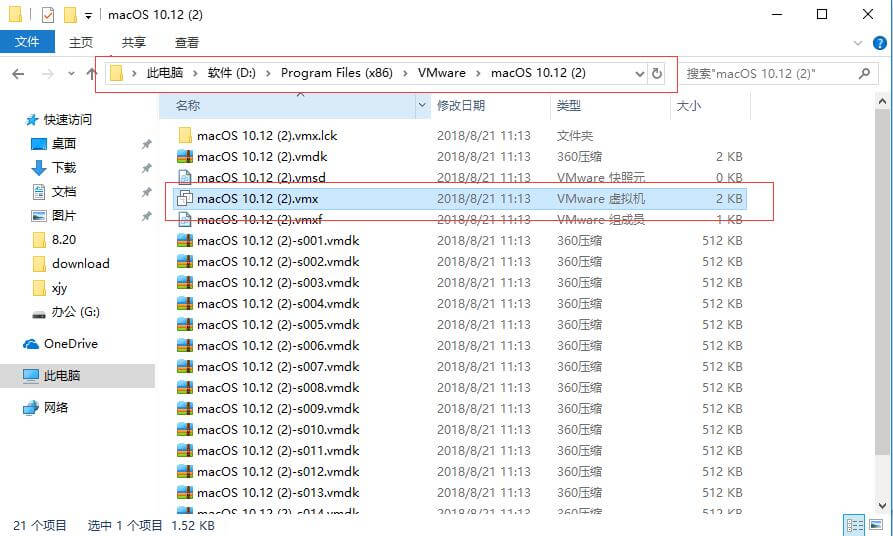The height and width of the screenshot is (536, 893).
Task: Click the New Folder icon in title bar
Action: point(70,15)
